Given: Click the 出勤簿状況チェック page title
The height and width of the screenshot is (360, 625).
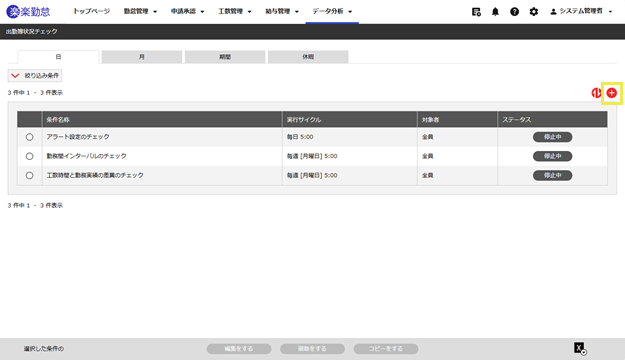Looking at the screenshot, I should click(x=31, y=31).
